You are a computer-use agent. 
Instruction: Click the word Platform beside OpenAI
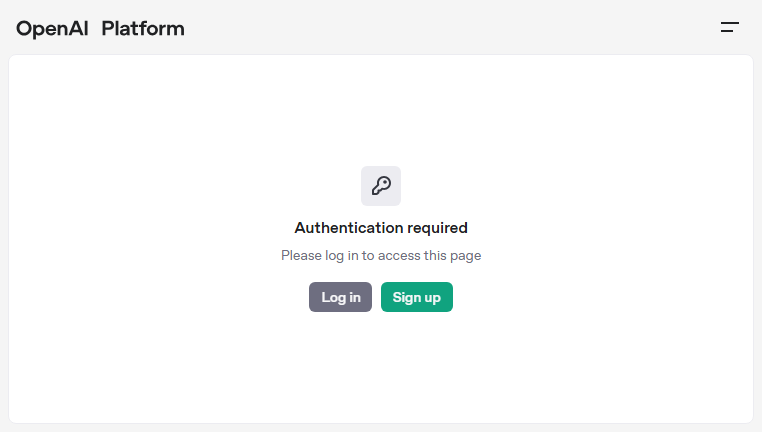143,29
